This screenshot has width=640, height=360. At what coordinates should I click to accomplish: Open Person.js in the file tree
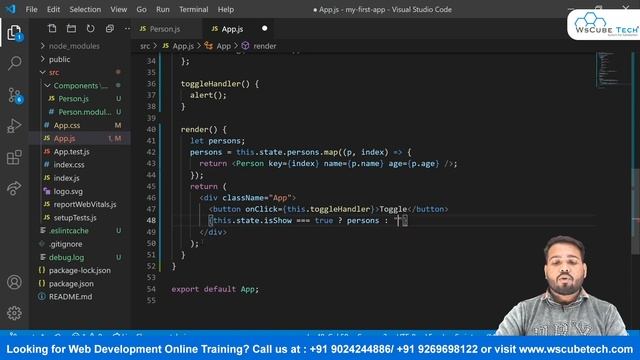[x=73, y=99]
